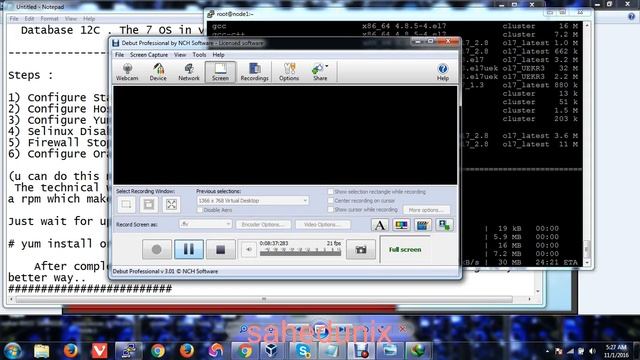
Task: Start recording with the round record button
Action: [157, 249]
